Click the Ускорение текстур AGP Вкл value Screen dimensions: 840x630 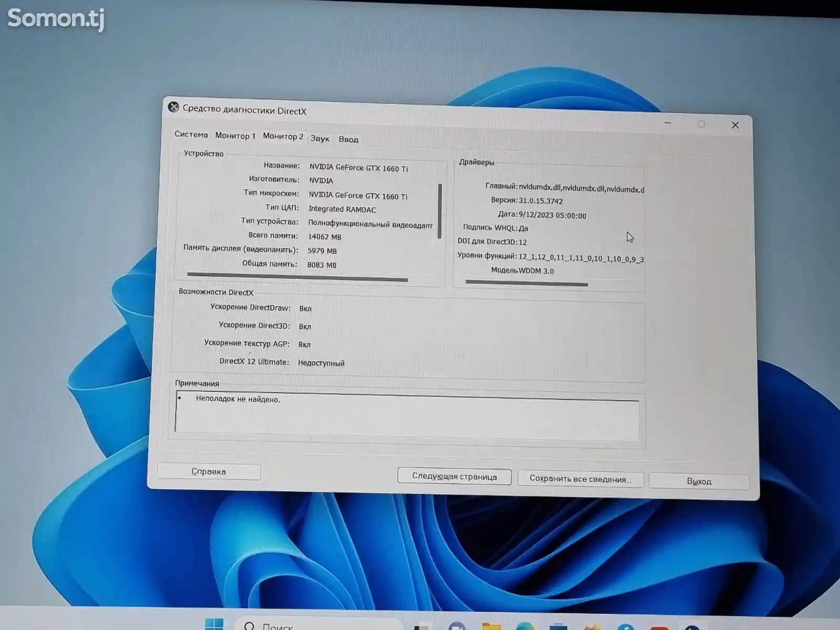(x=304, y=344)
